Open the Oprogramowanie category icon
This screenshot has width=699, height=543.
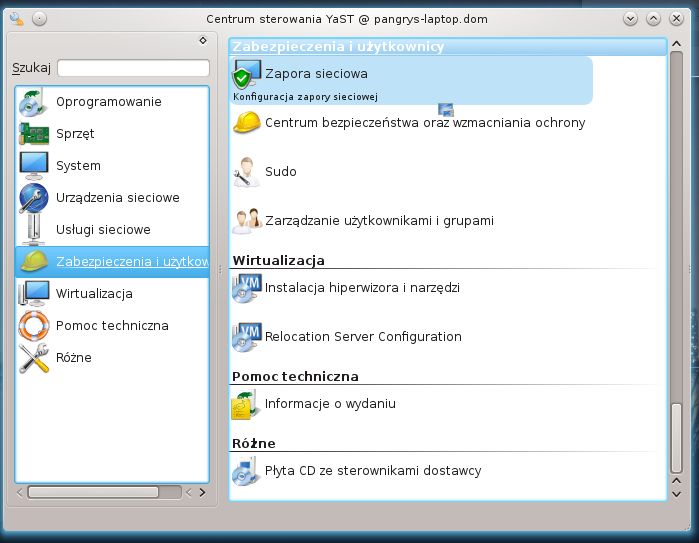point(33,102)
